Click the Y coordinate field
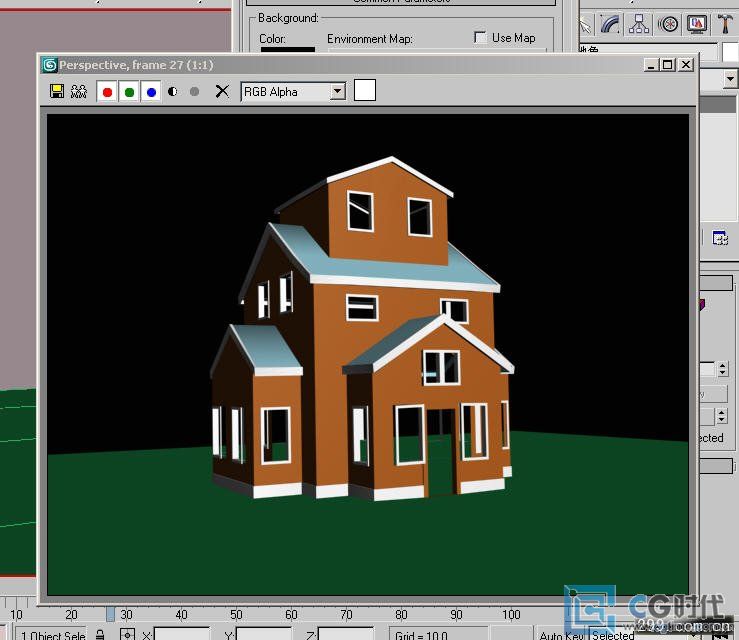The height and width of the screenshot is (640, 739). [263, 633]
